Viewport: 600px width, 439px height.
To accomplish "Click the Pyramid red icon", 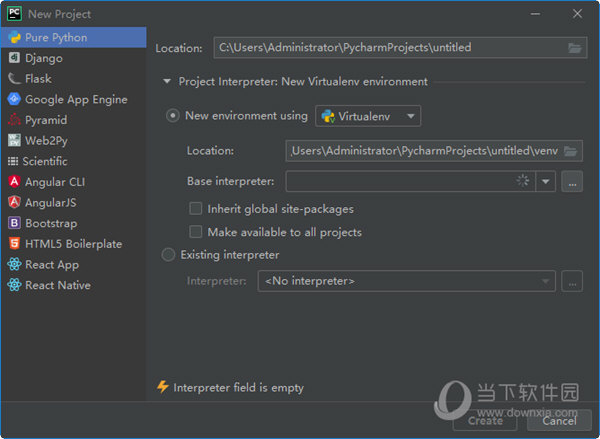I will (14, 120).
